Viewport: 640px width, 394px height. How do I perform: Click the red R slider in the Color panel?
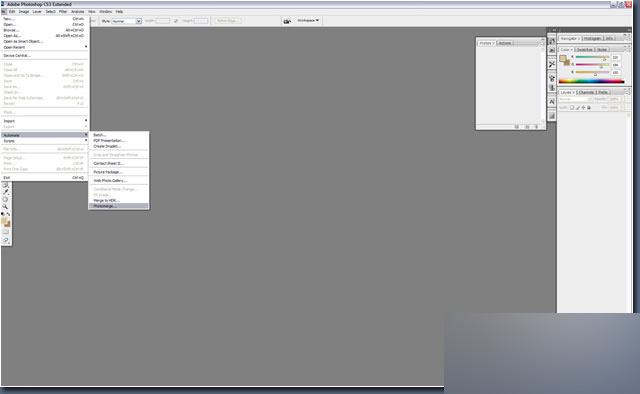[592, 57]
